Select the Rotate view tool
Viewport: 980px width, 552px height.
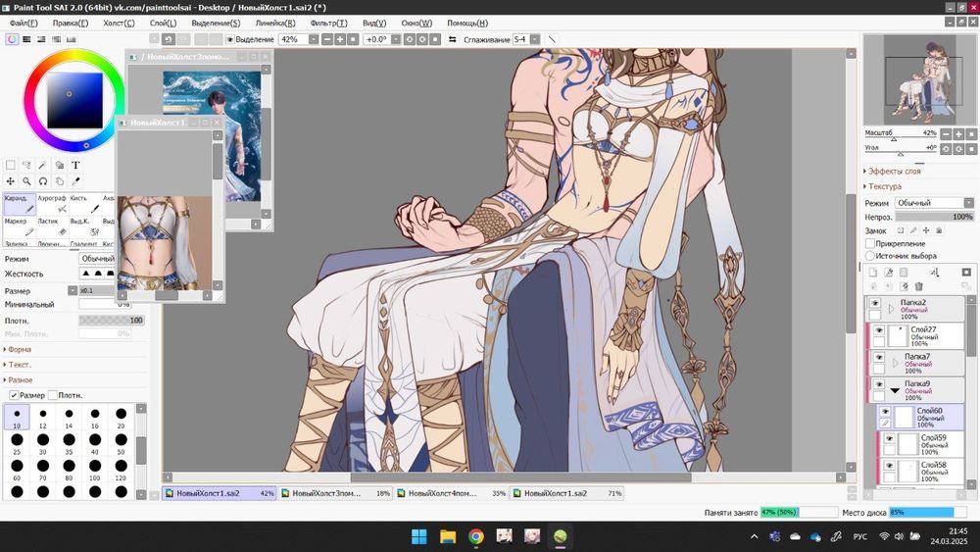point(42,181)
